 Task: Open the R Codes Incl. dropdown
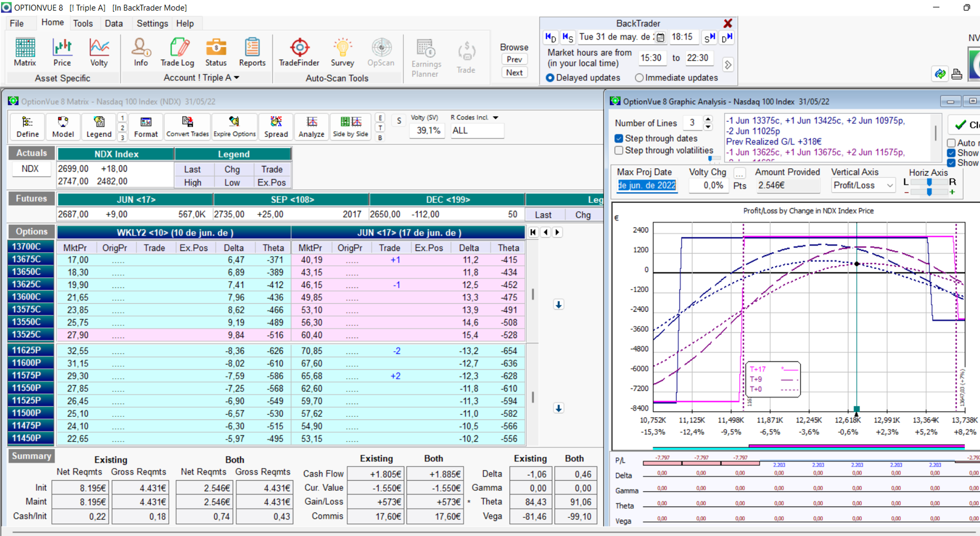coord(496,118)
